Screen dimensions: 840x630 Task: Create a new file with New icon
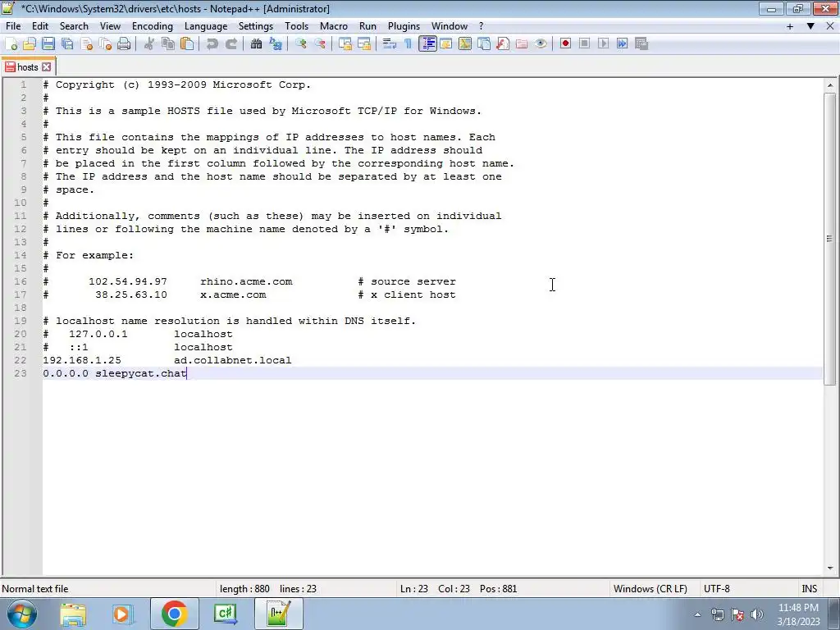pos(11,44)
